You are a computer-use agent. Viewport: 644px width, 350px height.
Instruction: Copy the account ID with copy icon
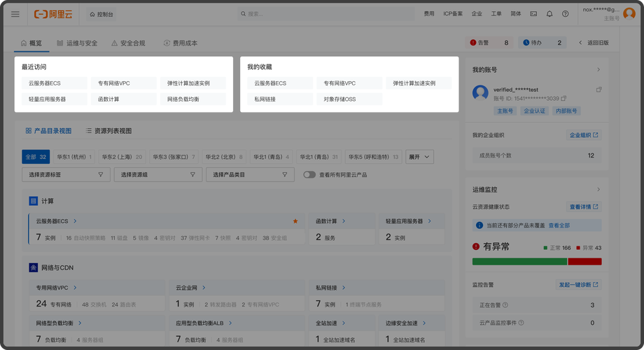point(563,98)
